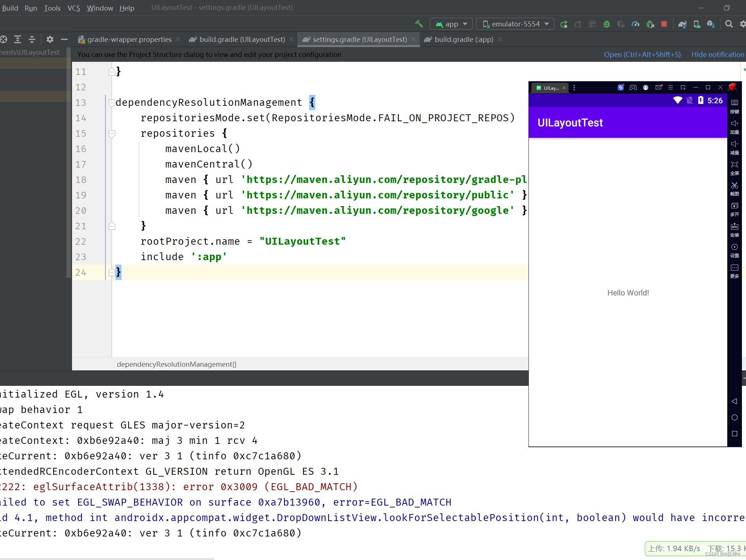Open the emulator hamburger menu
Screen dimensions: 746x560
(671, 87)
